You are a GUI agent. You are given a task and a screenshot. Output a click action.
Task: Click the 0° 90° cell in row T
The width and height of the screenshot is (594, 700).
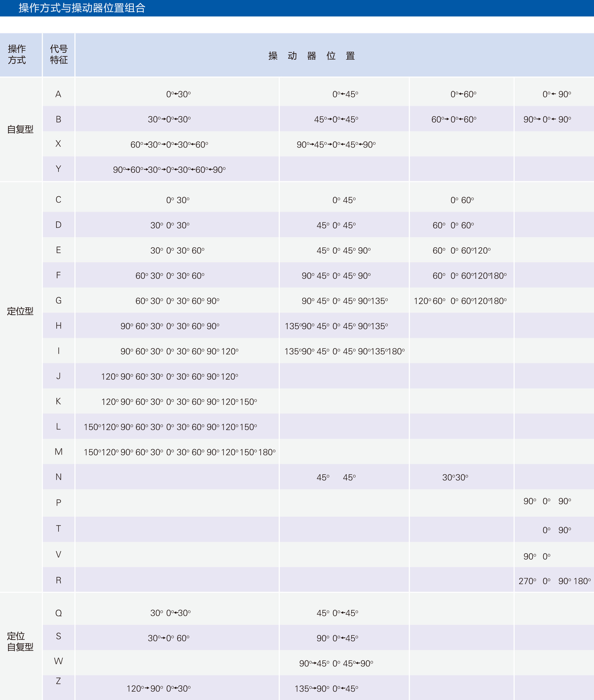point(556,530)
